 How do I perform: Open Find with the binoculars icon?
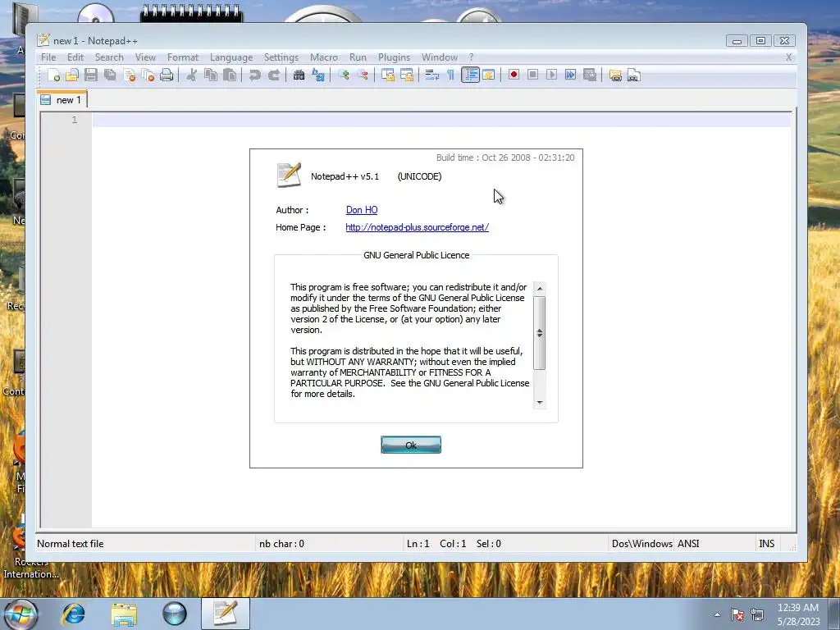(299, 75)
